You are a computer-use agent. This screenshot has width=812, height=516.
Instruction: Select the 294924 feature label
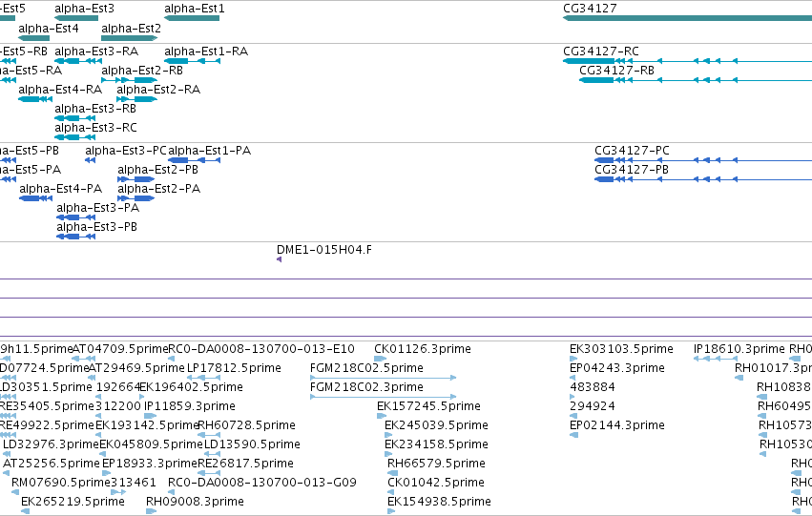pyautogui.click(x=593, y=407)
